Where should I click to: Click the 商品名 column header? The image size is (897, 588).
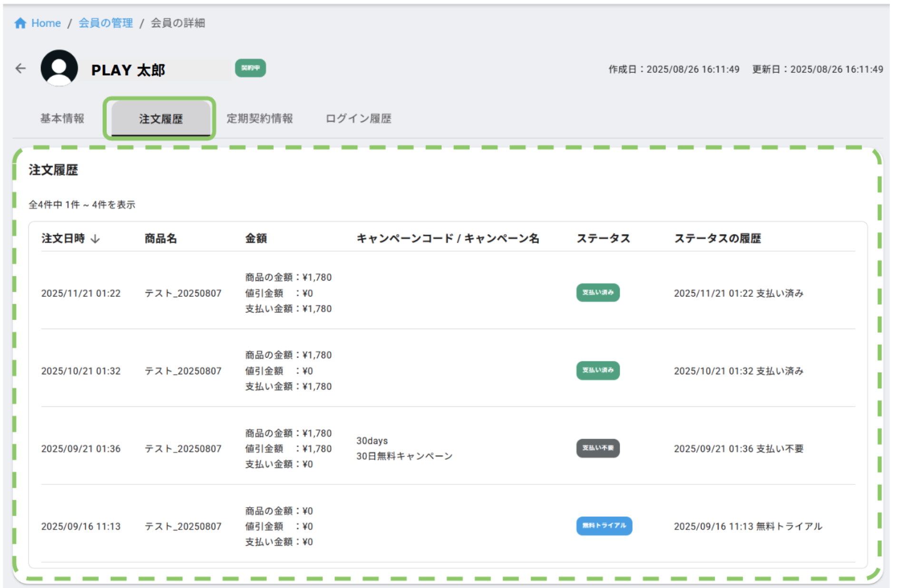point(161,238)
